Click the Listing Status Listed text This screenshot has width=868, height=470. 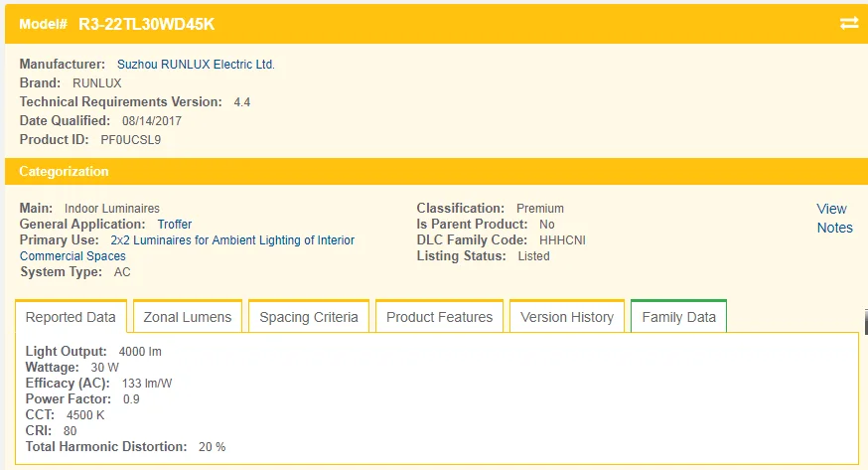(x=533, y=256)
